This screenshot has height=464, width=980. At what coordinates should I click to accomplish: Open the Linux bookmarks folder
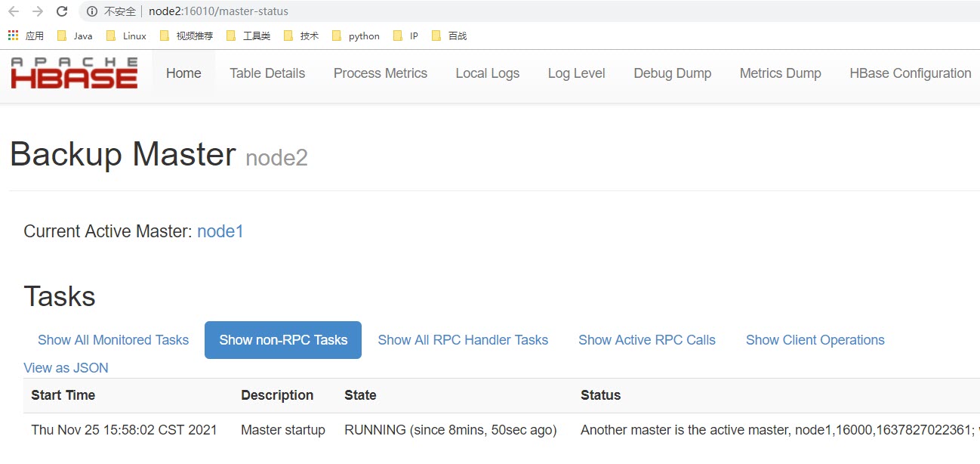click(126, 36)
